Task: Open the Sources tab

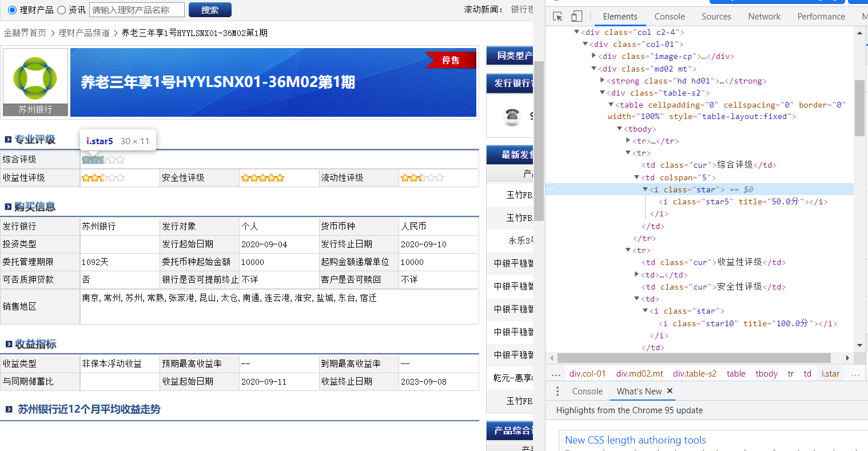Action: tap(716, 17)
